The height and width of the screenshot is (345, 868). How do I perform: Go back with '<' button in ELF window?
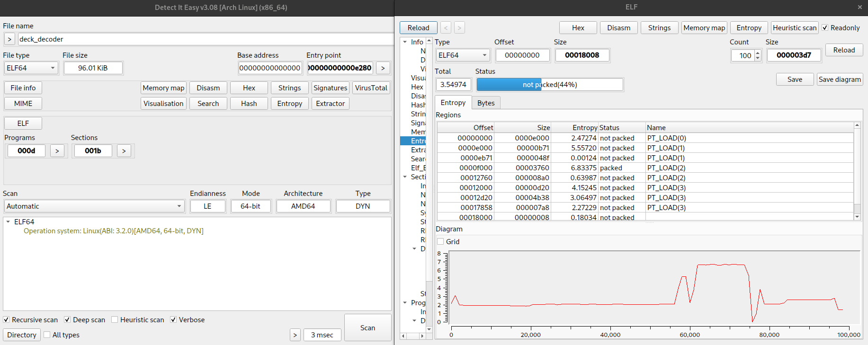coord(446,28)
